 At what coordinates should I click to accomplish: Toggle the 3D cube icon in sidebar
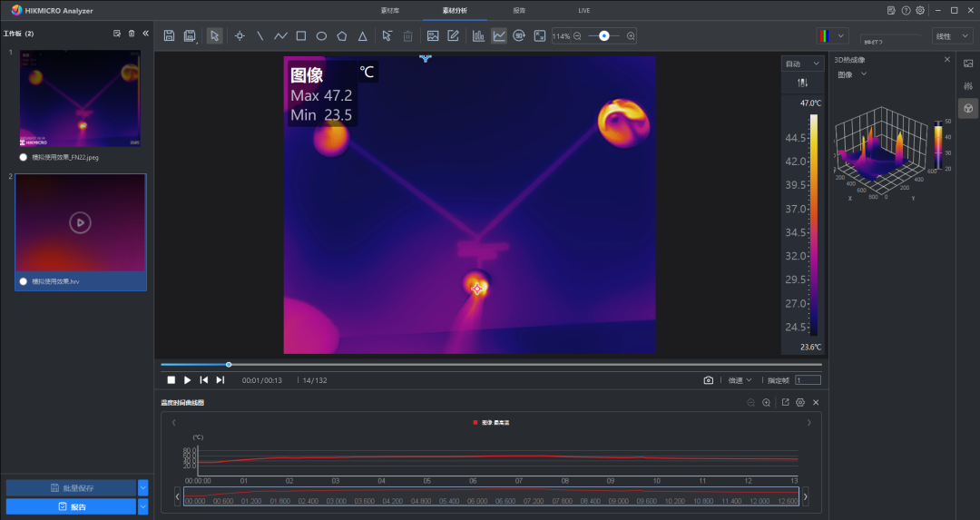point(968,108)
